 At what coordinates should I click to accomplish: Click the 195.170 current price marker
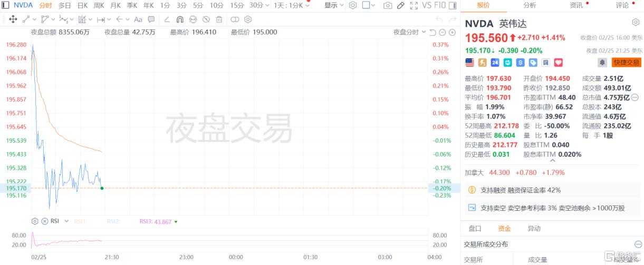[x=15, y=188]
